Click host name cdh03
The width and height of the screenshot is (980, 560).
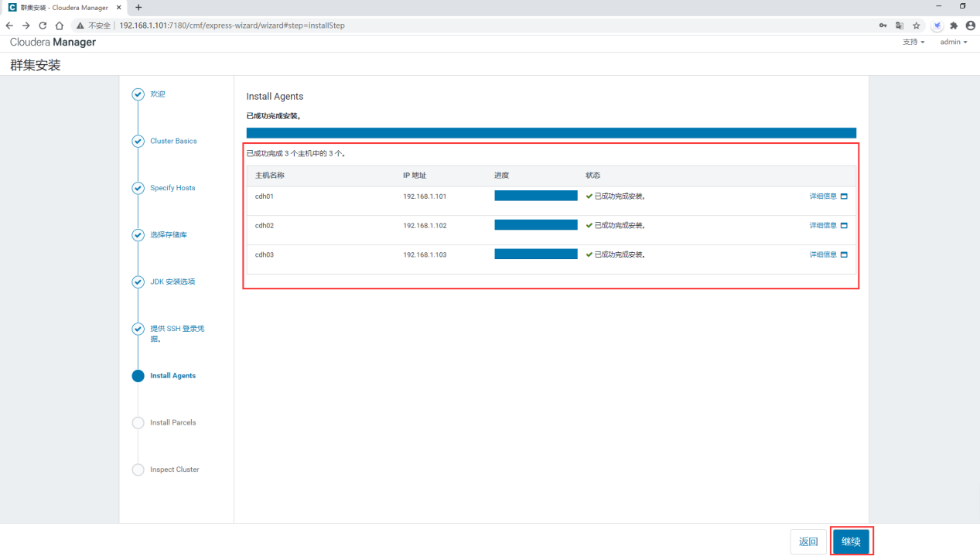pos(265,254)
